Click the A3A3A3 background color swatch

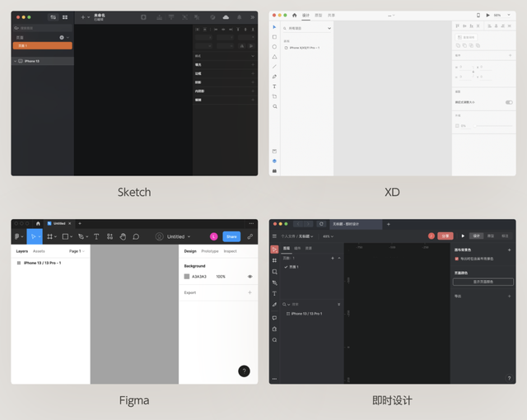click(x=187, y=277)
